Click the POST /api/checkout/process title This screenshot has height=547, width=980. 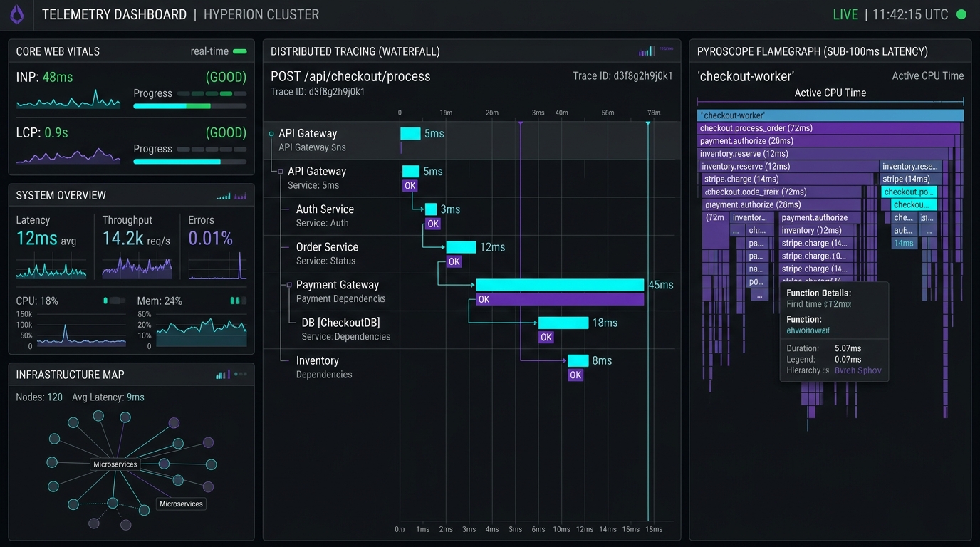350,76
